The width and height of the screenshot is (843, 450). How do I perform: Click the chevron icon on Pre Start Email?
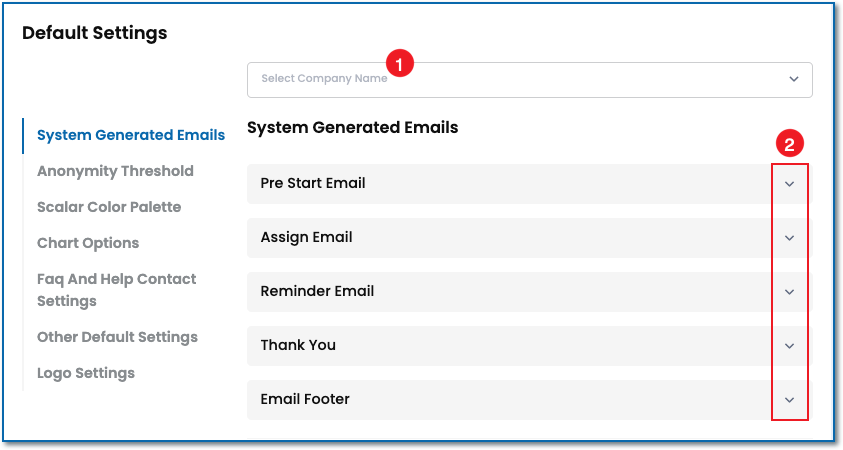point(789,184)
